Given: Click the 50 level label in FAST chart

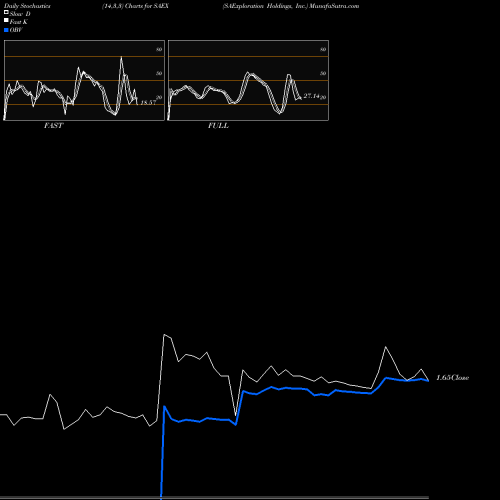Looking at the screenshot, I should pyautogui.click(x=159, y=73).
